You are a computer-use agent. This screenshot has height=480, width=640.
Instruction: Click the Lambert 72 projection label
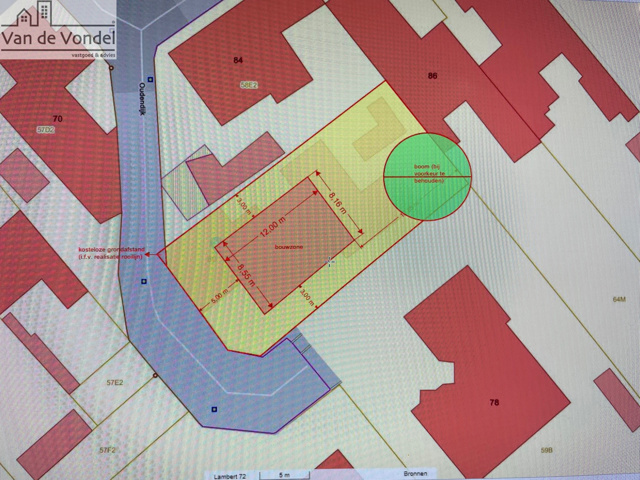coord(229,475)
